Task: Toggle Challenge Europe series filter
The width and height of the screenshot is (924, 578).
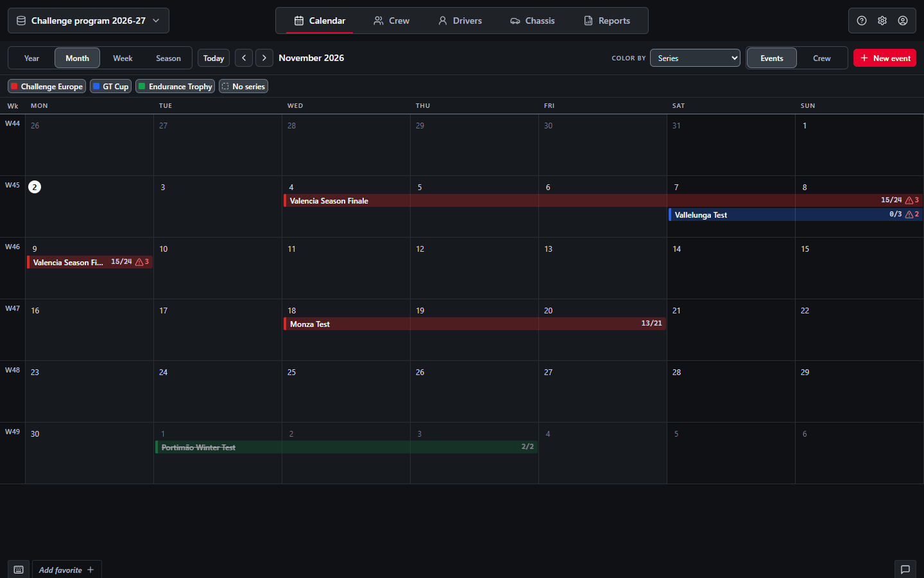Action: click(47, 86)
